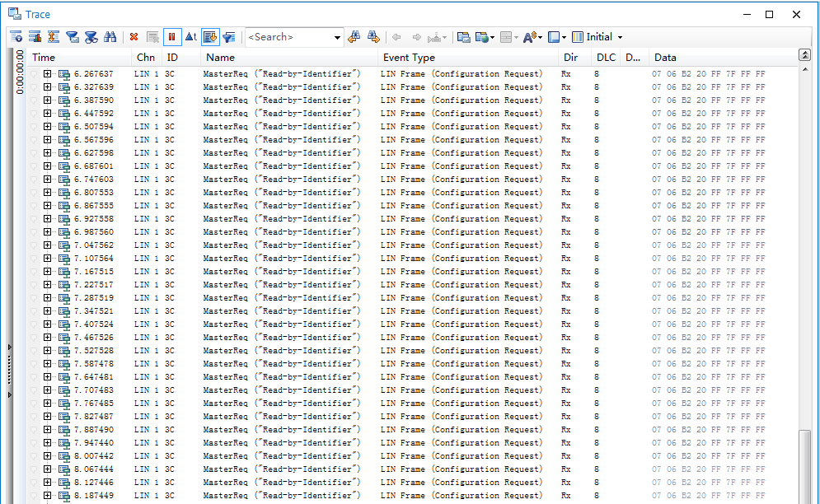Expand the row at time 6.807553

(x=47, y=193)
